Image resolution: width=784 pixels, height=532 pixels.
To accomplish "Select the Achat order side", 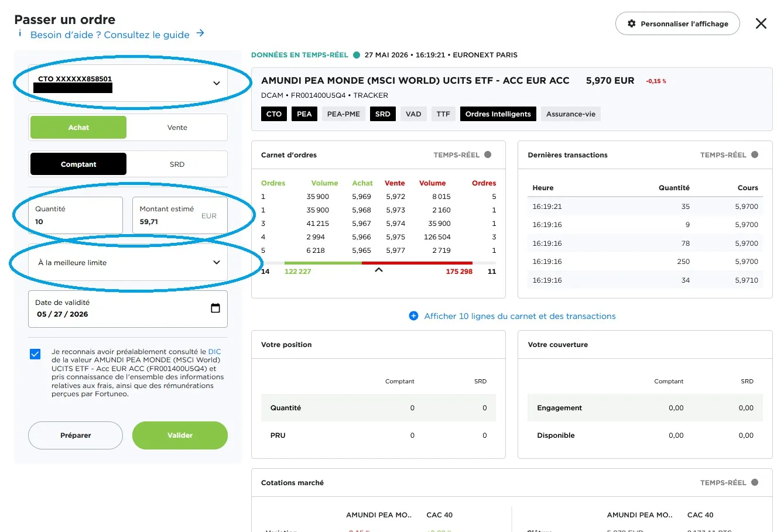I will coord(78,128).
